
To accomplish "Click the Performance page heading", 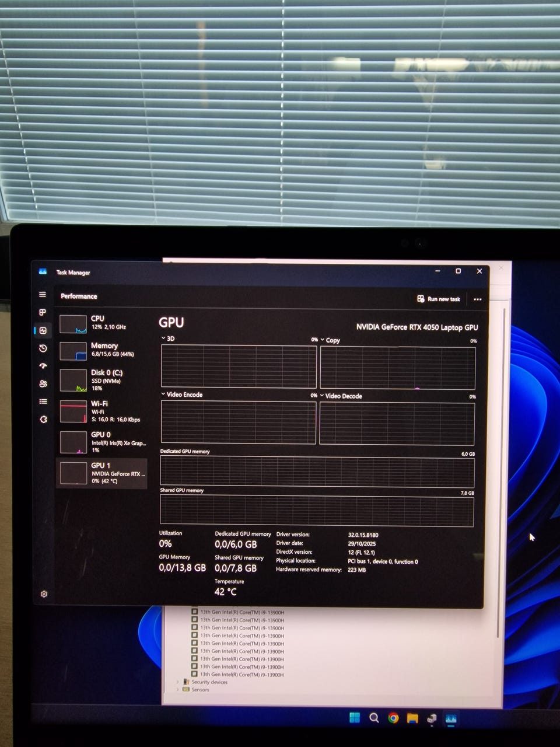I will 79,296.
